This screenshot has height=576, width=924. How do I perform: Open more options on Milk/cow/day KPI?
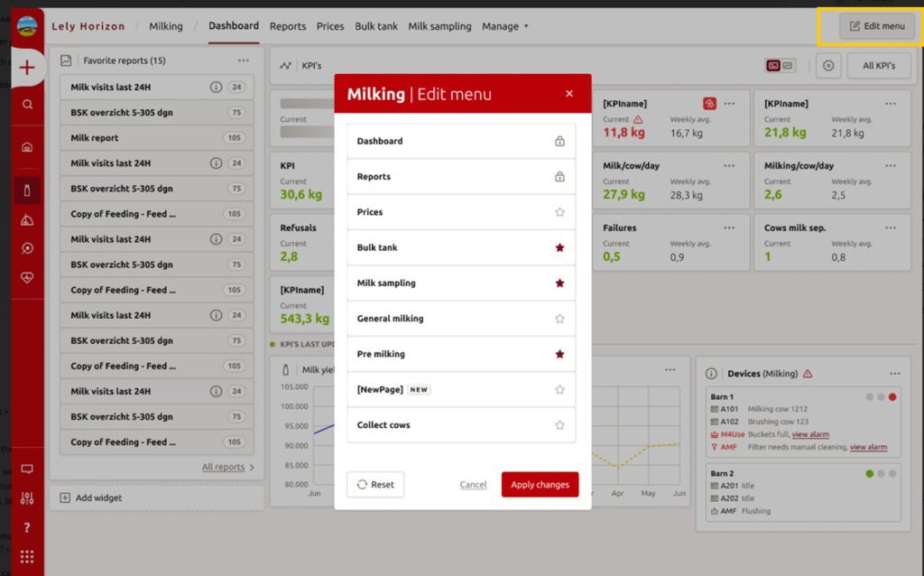[x=729, y=165]
